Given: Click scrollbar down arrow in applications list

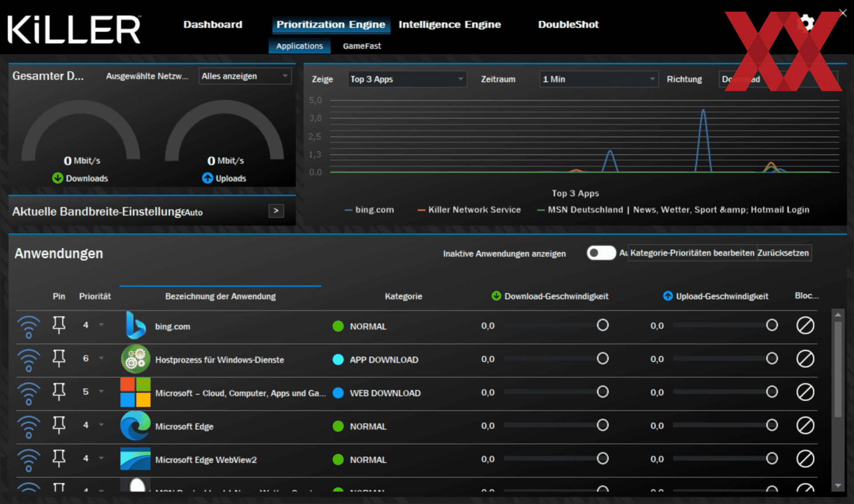Looking at the screenshot, I should click(x=838, y=486).
